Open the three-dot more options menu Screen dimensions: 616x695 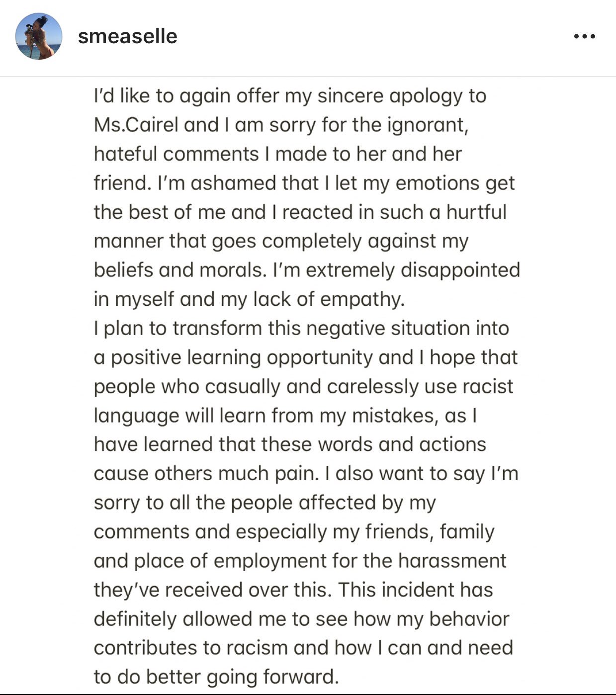tap(584, 36)
